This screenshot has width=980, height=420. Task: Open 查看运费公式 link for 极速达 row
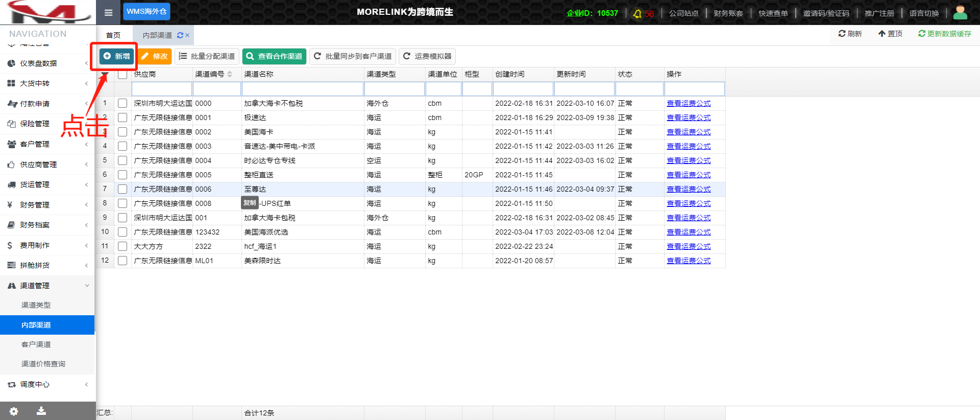click(688, 118)
